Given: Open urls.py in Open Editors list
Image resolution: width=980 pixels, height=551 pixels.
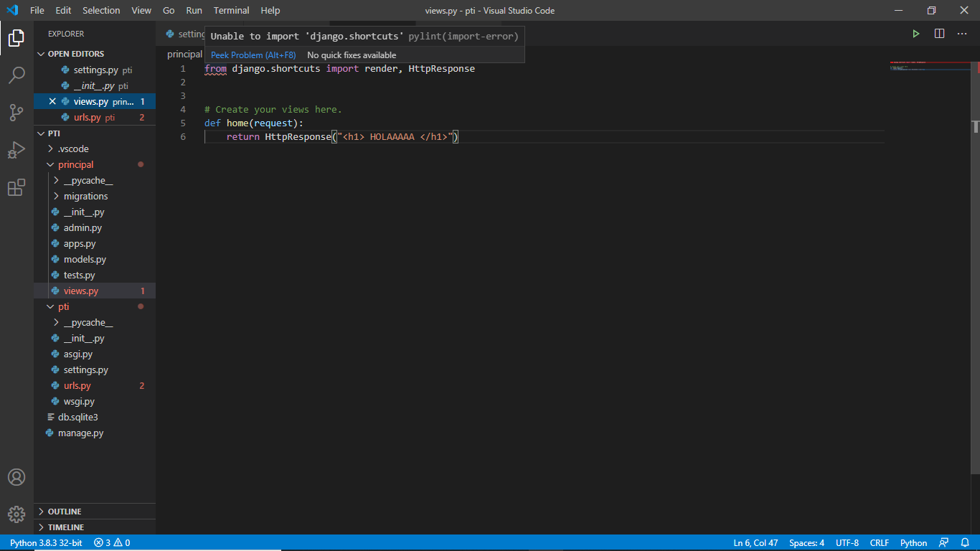Looking at the screenshot, I should point(95,117).
